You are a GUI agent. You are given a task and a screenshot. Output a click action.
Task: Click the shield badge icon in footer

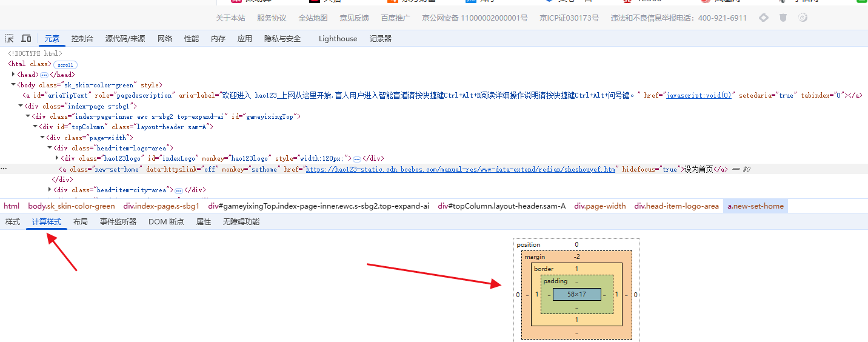[783, 18]
